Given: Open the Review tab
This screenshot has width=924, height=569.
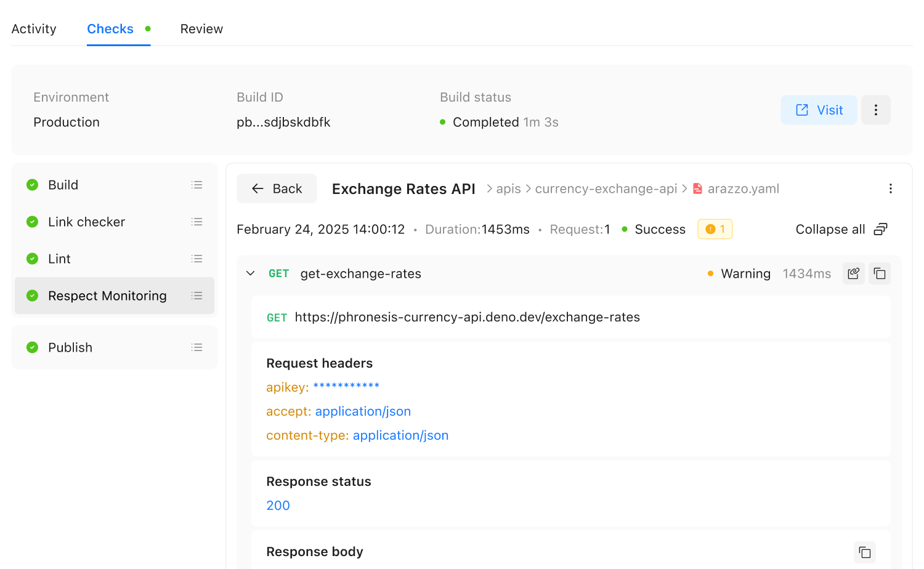Looking at the screenshot, I should tap(201, 28).
